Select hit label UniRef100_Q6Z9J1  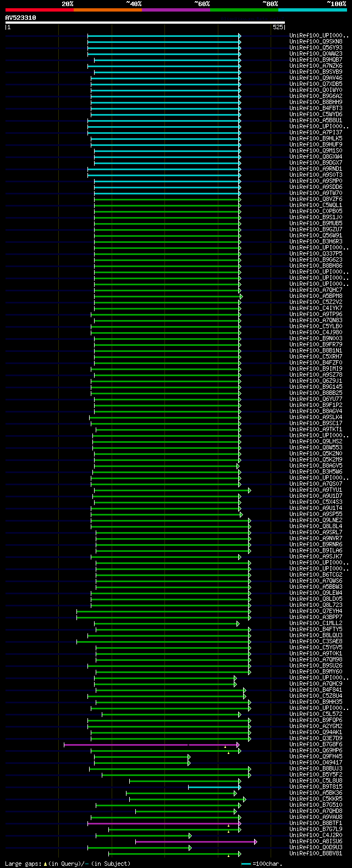click(316, 381)
